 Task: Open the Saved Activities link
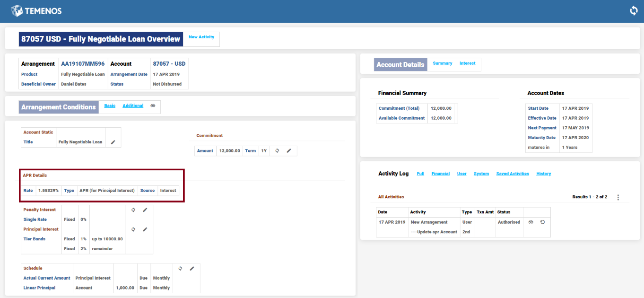pyautogui.click(x=513, y=174)
